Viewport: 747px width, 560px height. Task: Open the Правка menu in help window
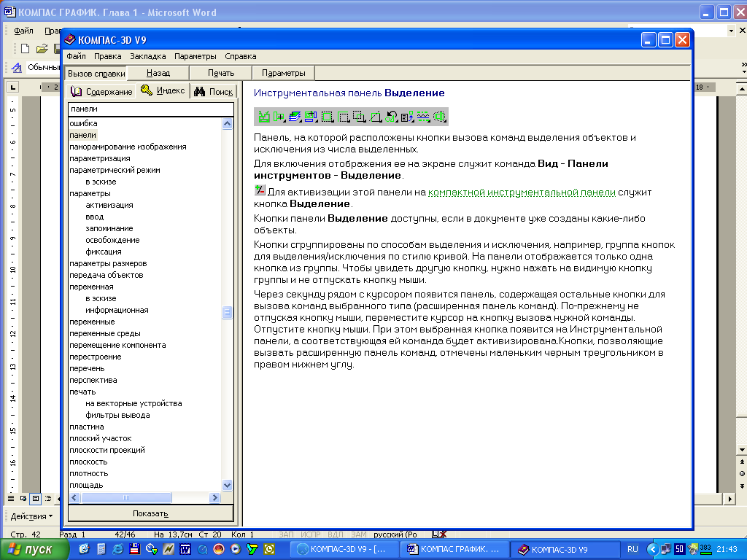[108, 56]
